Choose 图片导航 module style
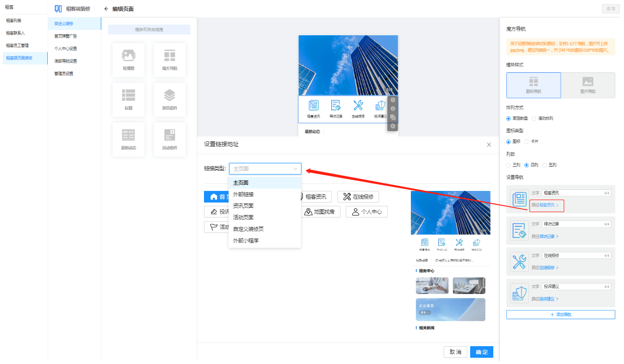The image size is (624, 364). point(587,85)
